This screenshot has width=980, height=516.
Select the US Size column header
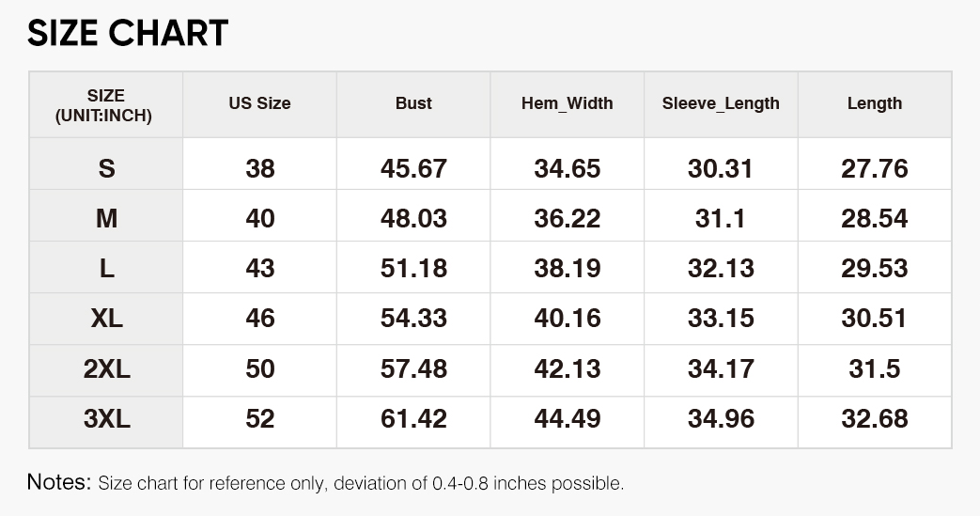tap(259, 103)
